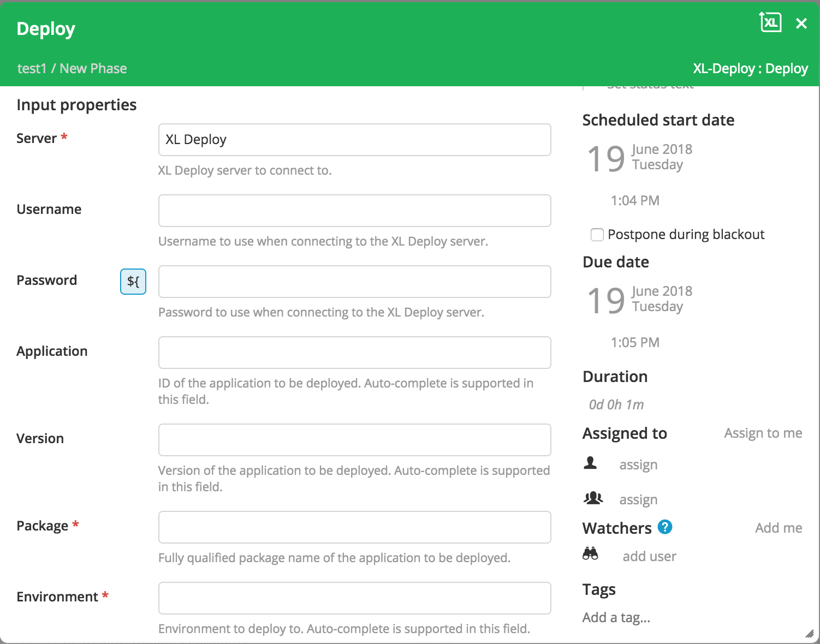The image size is (820, 644).
Task: Open the due date picker
Action: 639,300
